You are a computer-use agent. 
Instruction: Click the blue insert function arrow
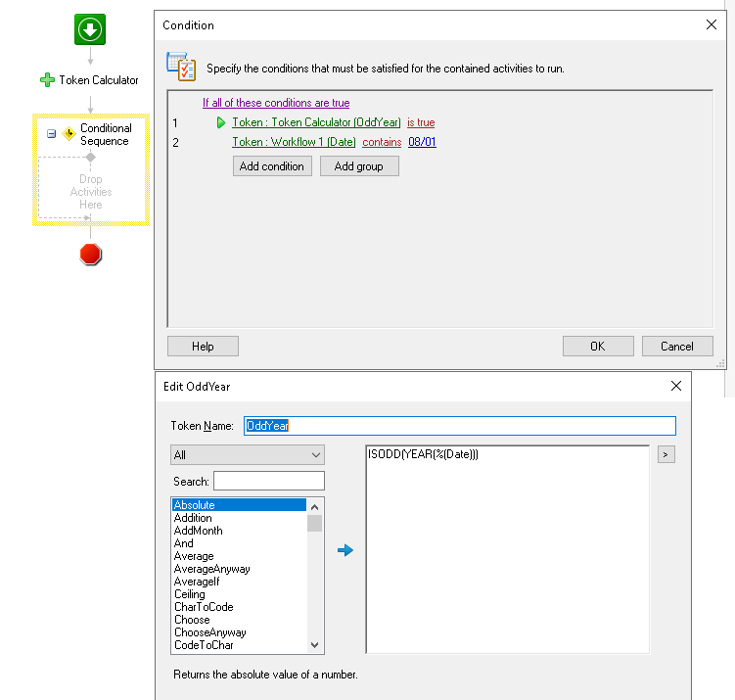pyautogui.click(x=345, y=550)
